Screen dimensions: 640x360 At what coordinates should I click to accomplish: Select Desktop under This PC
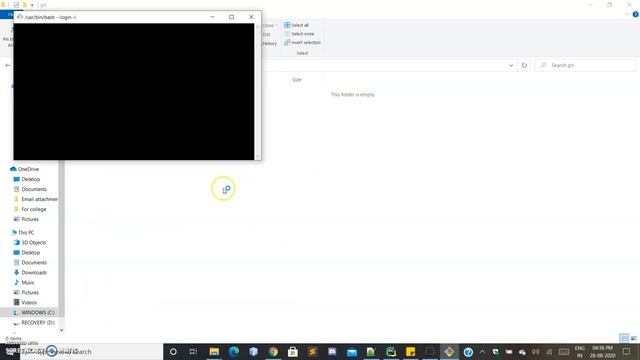pos(27,253)
